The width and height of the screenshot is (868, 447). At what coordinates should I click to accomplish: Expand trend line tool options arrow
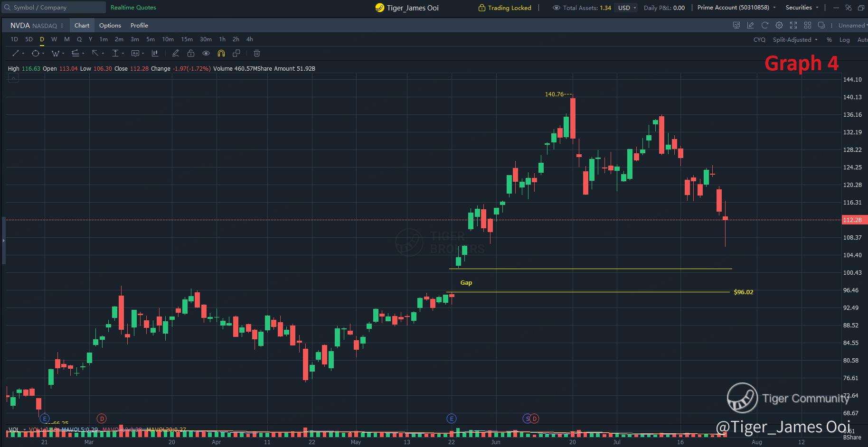point(23,54)
